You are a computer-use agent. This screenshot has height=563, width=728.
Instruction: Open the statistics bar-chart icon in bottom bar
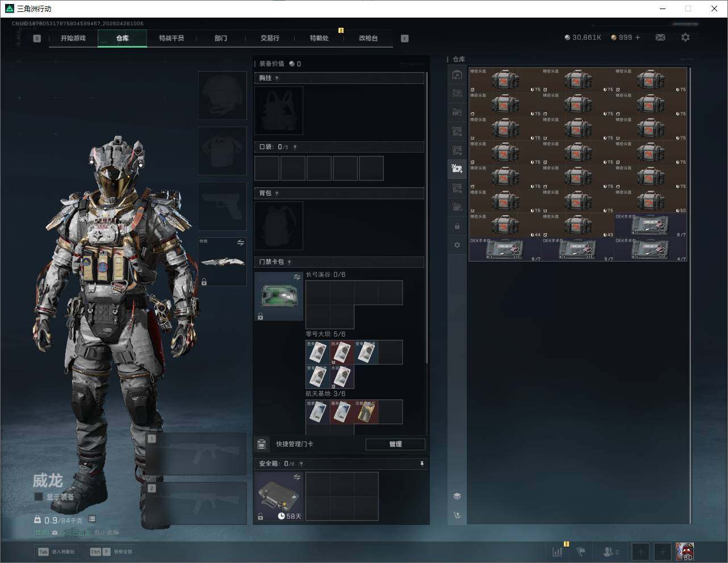tap(558, 551)
